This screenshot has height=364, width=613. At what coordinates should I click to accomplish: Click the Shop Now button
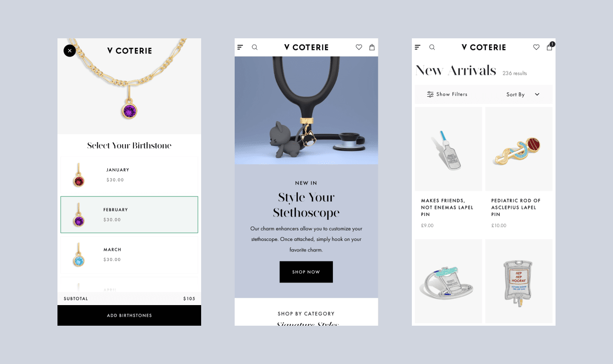click(306, 272)
